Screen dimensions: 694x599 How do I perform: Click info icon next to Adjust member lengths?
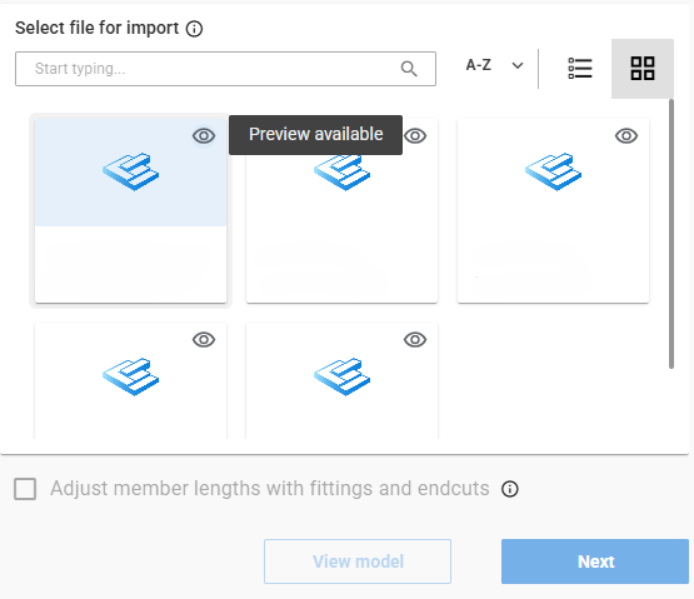510,489
